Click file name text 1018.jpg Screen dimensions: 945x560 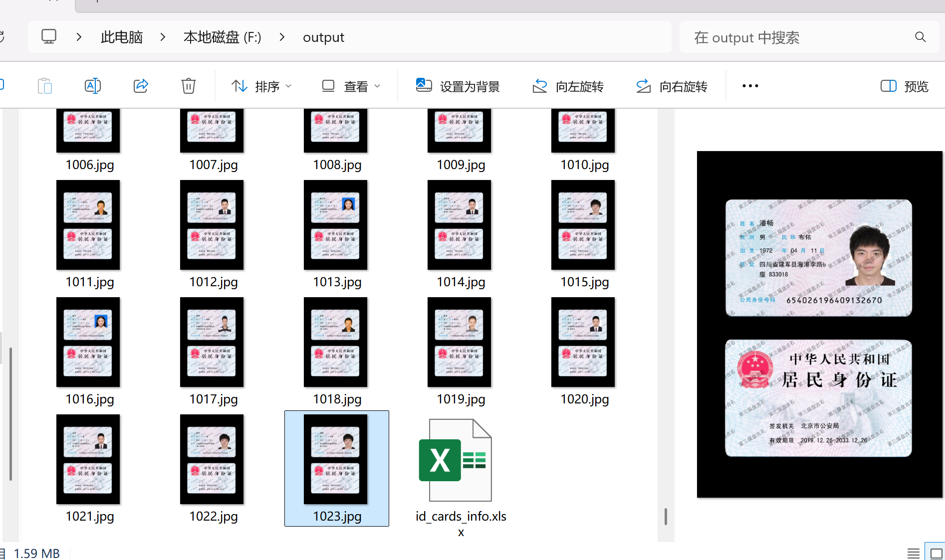(337, 399)
